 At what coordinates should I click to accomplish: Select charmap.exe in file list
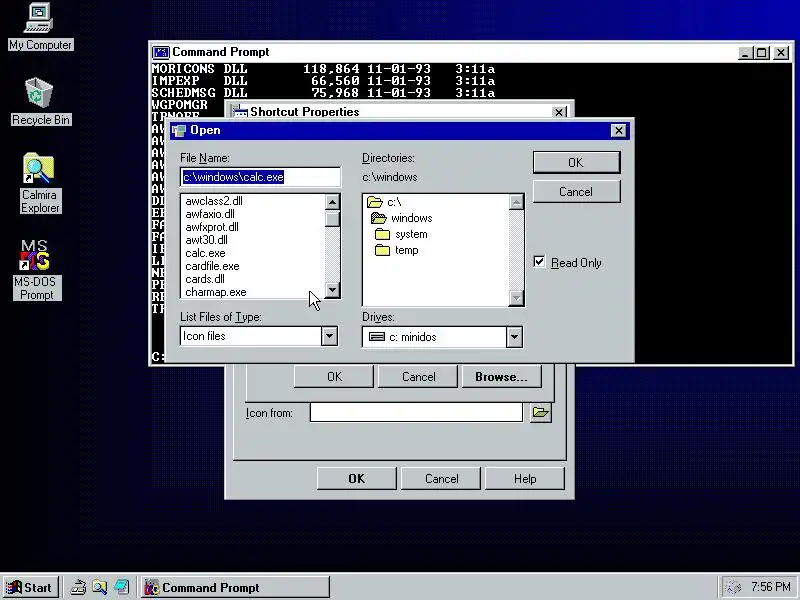(x=216, y=292)
